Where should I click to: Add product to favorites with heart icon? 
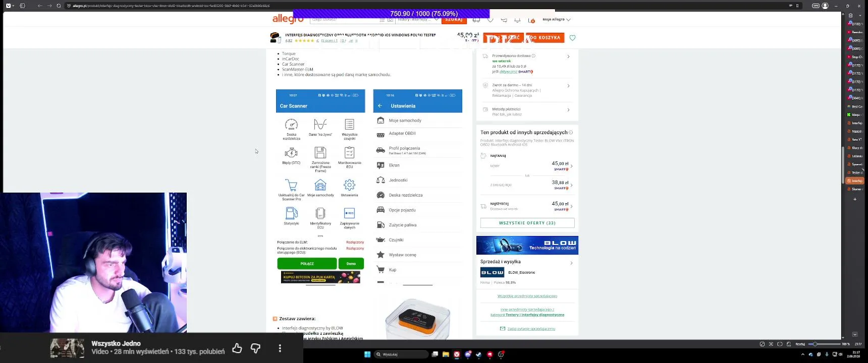pyautogui.click(x=572, y=38)
